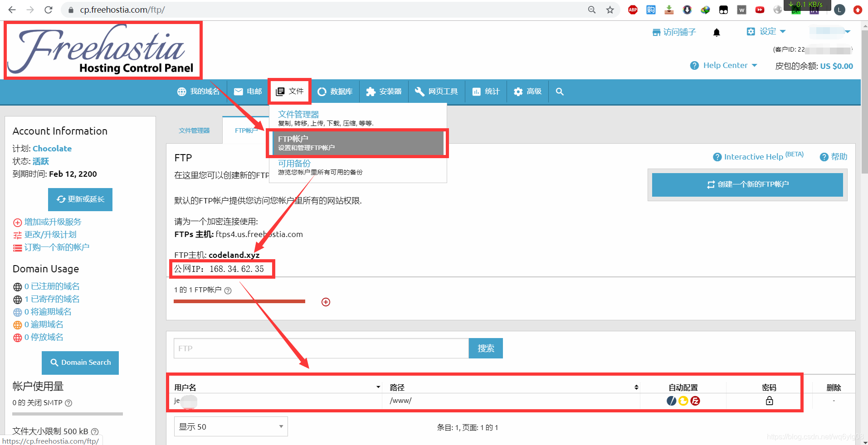Click the page vertical scrollbar

coord(864,102)
